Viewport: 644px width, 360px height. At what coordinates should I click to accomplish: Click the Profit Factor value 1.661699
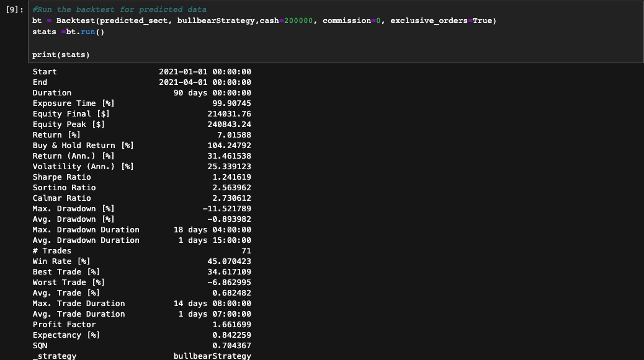231,325
